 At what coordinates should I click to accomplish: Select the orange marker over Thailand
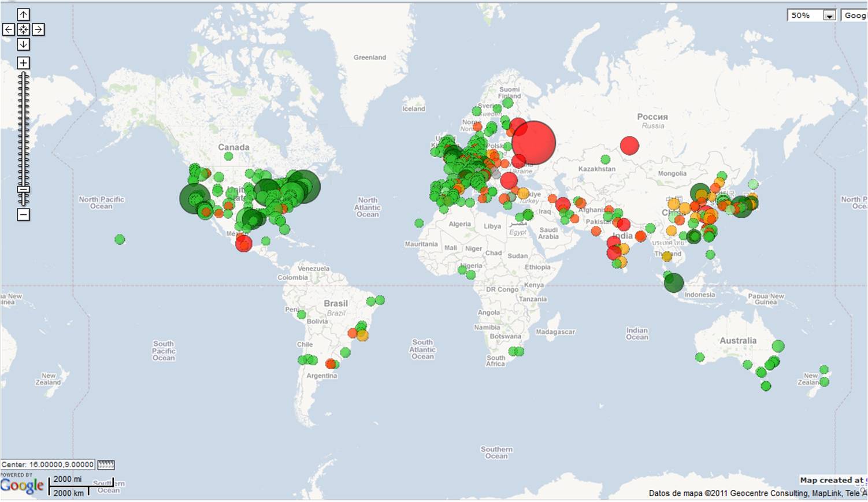pos(667,256)
